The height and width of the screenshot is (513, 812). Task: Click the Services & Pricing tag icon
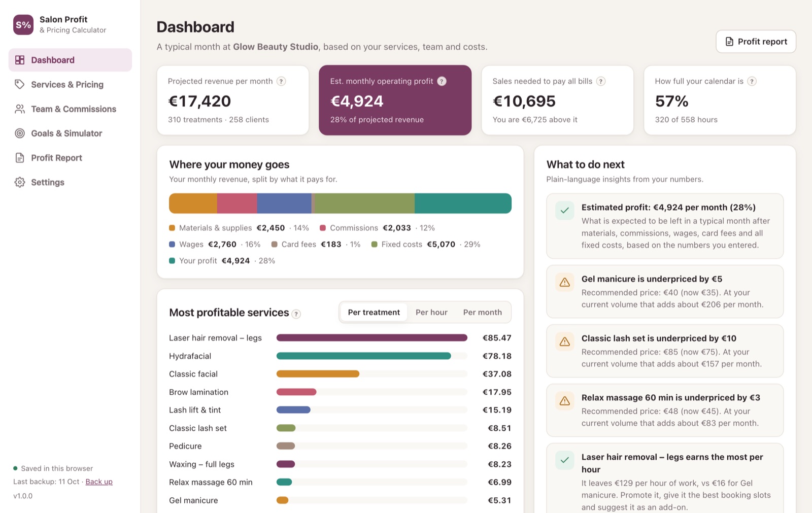[x=20, y=84]
